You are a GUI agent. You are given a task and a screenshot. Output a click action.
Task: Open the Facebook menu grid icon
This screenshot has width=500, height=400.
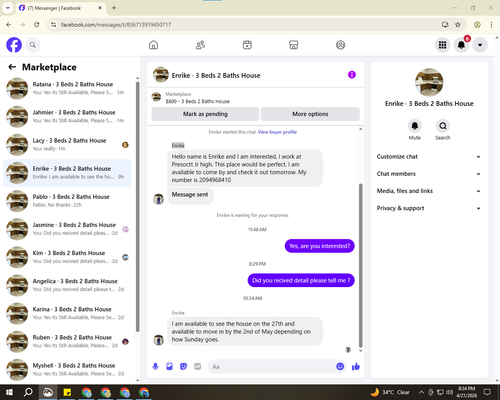(x=442, y=45)
